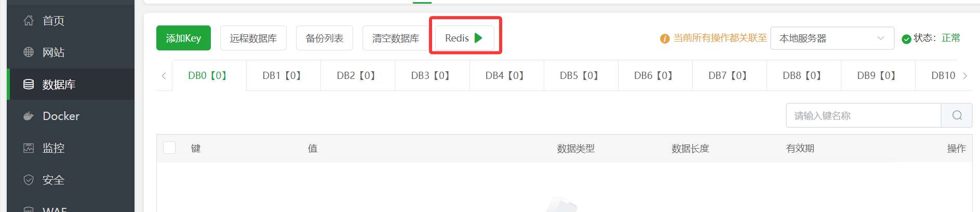This screenshot has width=980, height=212.
Task: Click the green play icon on Redis
Action: (478, 38)
